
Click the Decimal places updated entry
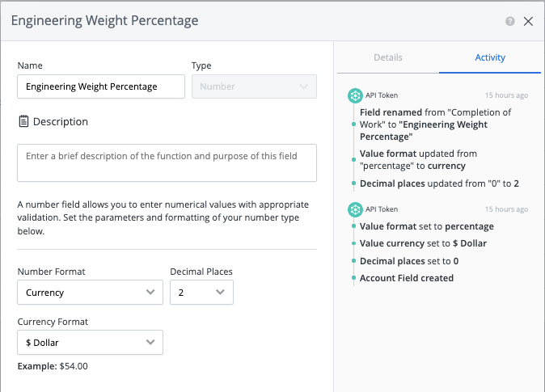tap(439, 183)
